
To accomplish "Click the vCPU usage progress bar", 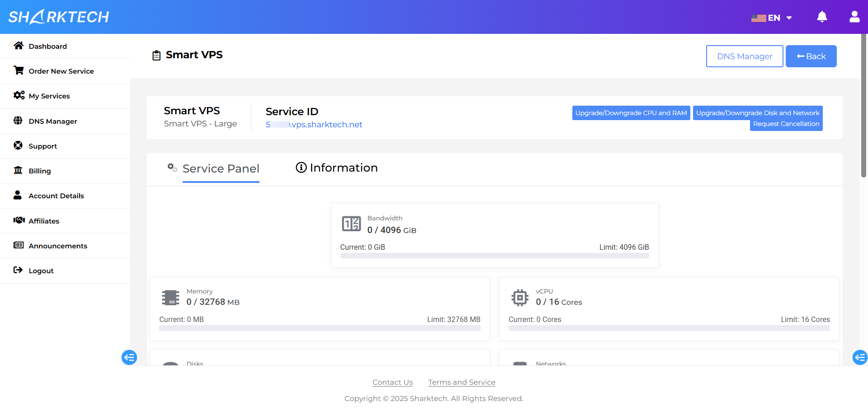I will (x=669, y=328).
